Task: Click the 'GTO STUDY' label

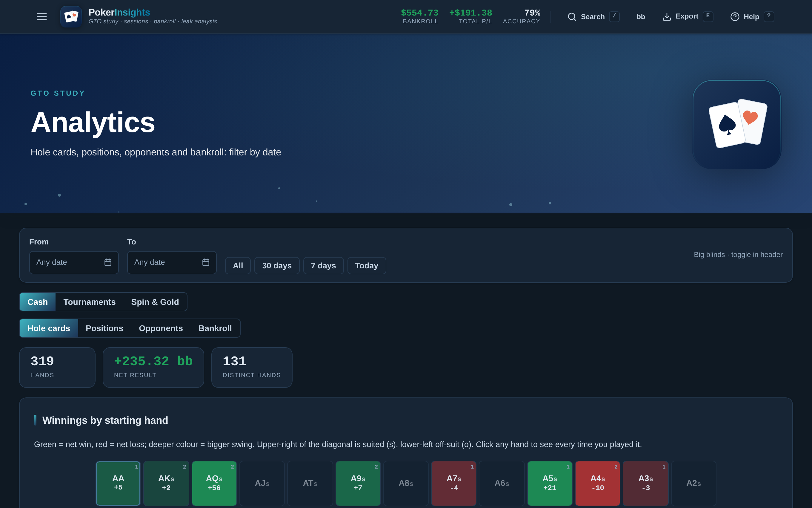Action: (x=58, y=94)
